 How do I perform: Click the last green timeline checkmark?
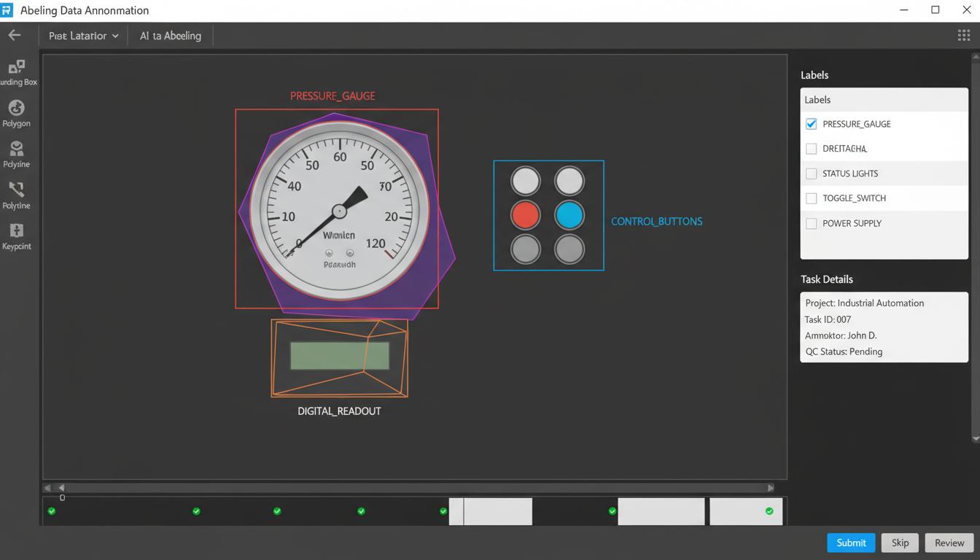[x=769, y=511]
